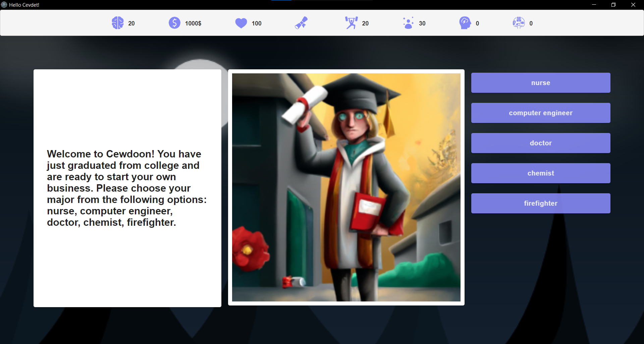Click the charisma stat value 30

point(422,23)
